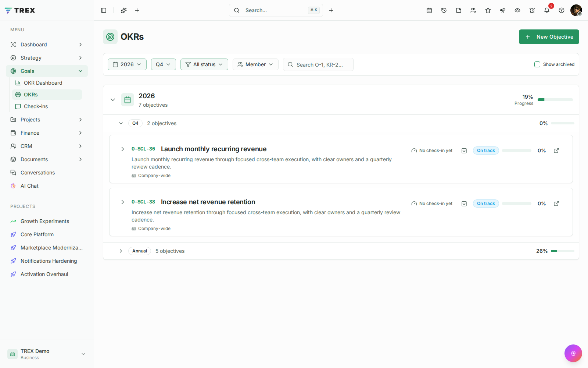Click the AI sparkles icon in top bar
The image size is (588, 368).
(124, 10)
